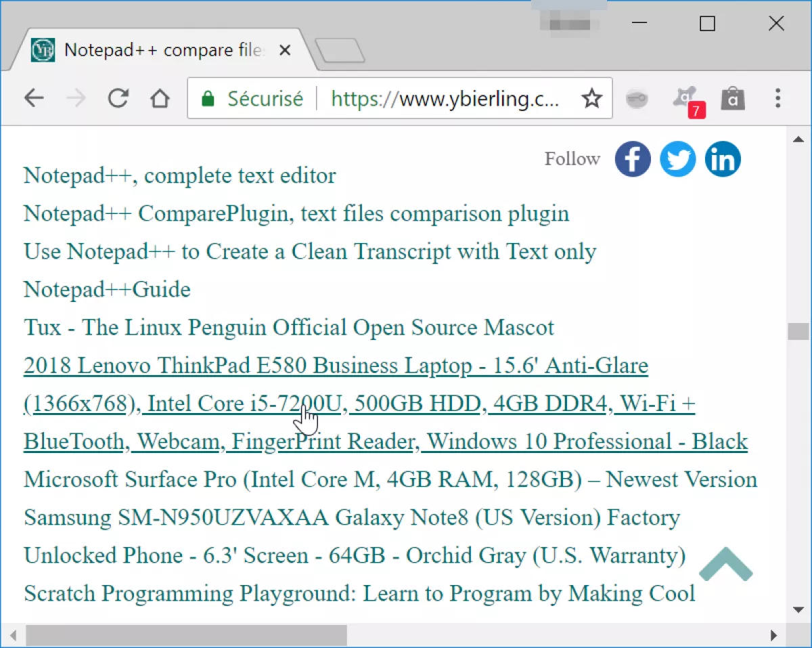Open Samsung Galaxy Note8 link
812x648 pixels.
(x=355, y=536)
